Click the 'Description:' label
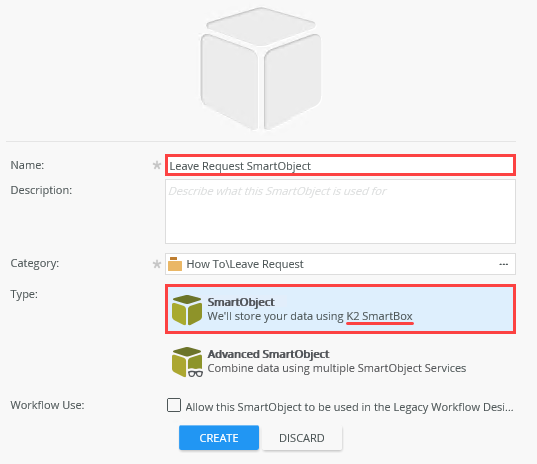The height and width of the screenshot is (464, 537). point(41,190)
